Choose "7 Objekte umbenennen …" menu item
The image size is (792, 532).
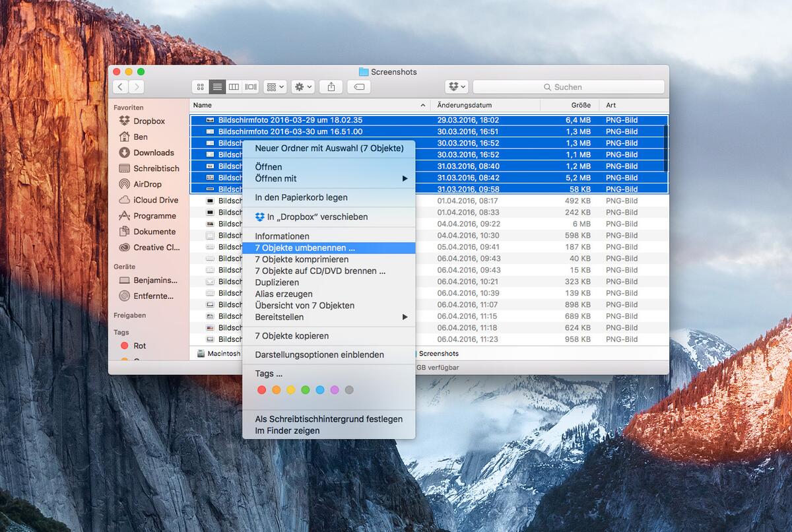305,248
